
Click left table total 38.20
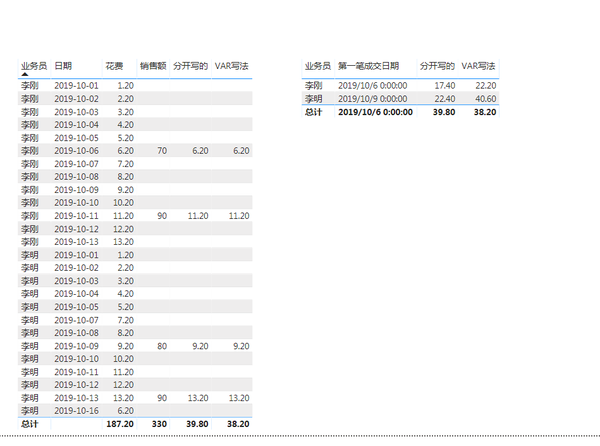tap(238, 424)
